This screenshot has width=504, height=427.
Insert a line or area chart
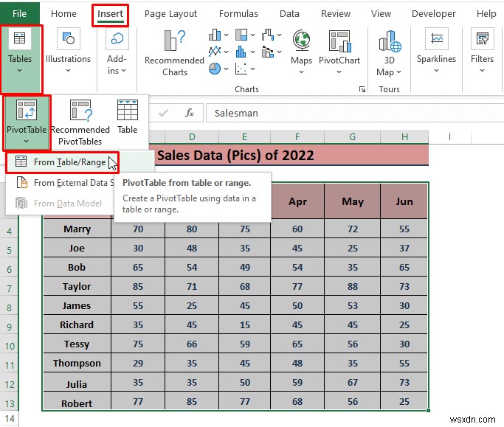coord(215,52)
